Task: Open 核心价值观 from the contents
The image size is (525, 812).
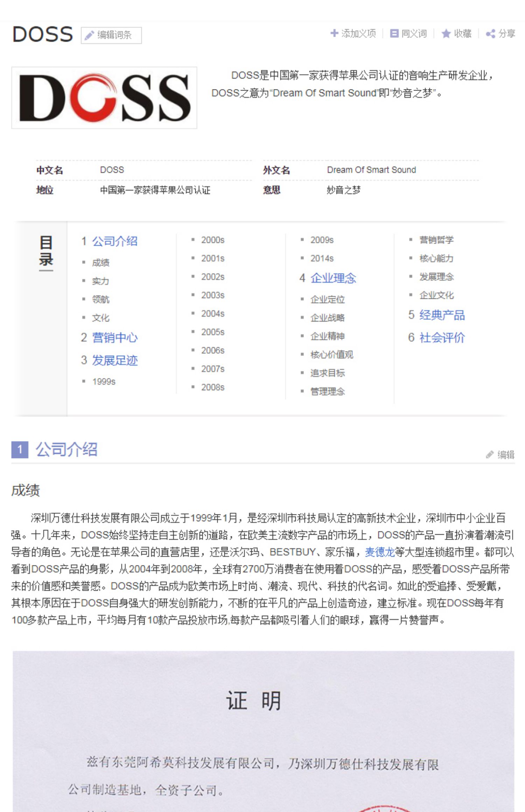Action: click(332, 355)
